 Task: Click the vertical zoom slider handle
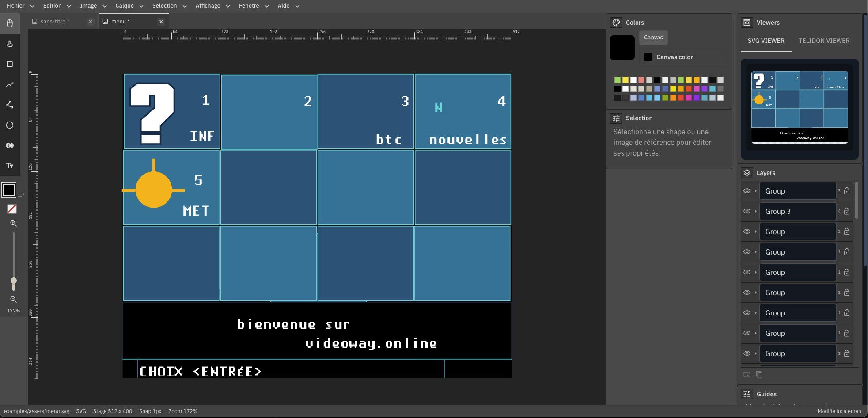[x=14, y=281]
